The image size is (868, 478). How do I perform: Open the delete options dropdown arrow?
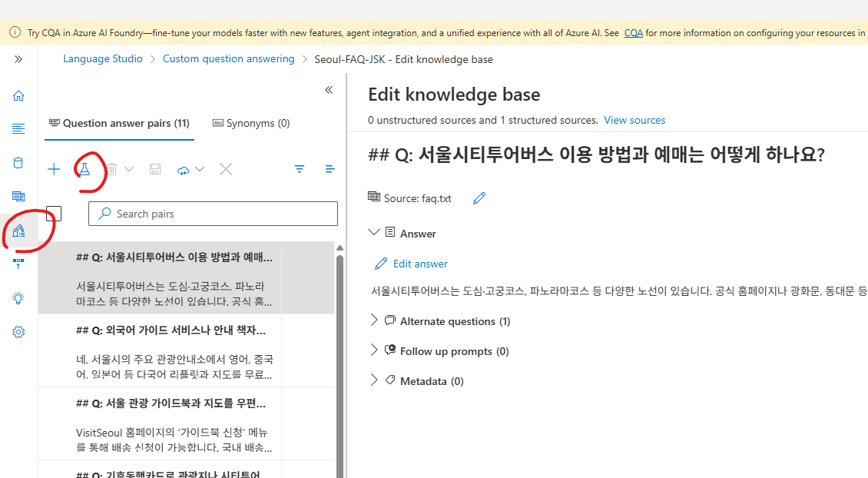129,170
